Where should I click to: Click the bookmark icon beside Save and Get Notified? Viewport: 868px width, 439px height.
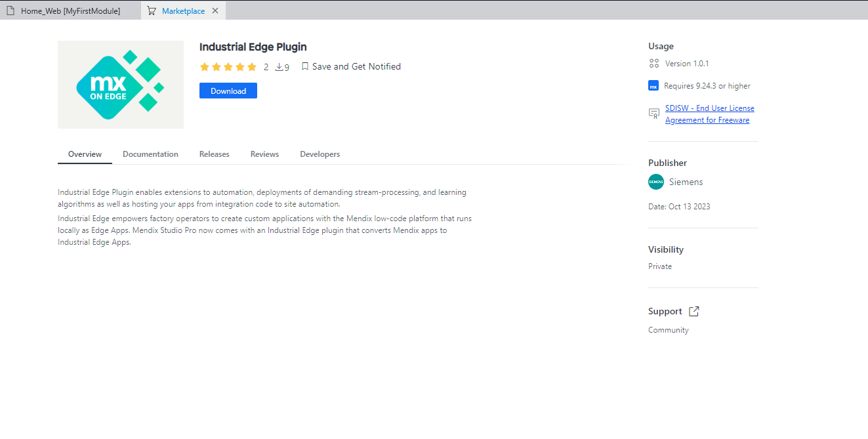tap(305, 66)
